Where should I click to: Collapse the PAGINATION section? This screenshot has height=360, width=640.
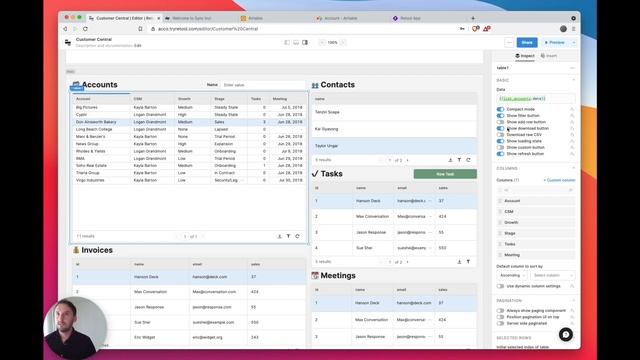tap(573, 300)
